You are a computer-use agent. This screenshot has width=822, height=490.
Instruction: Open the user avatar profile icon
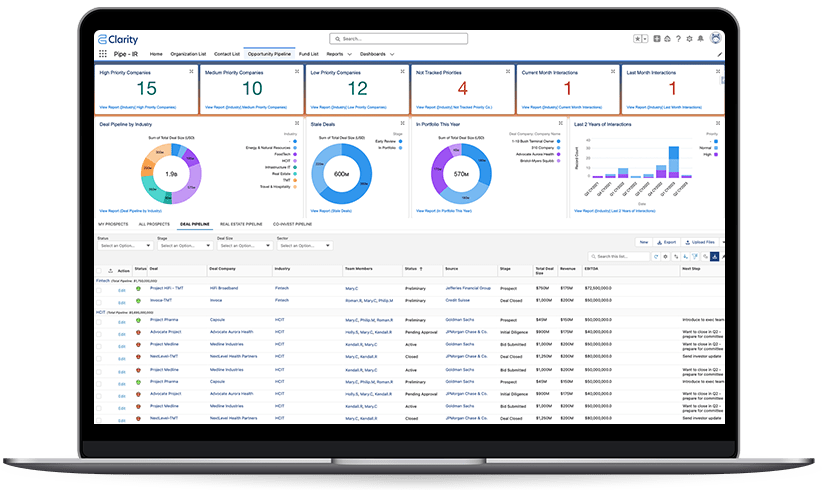[x=715, y=39]
